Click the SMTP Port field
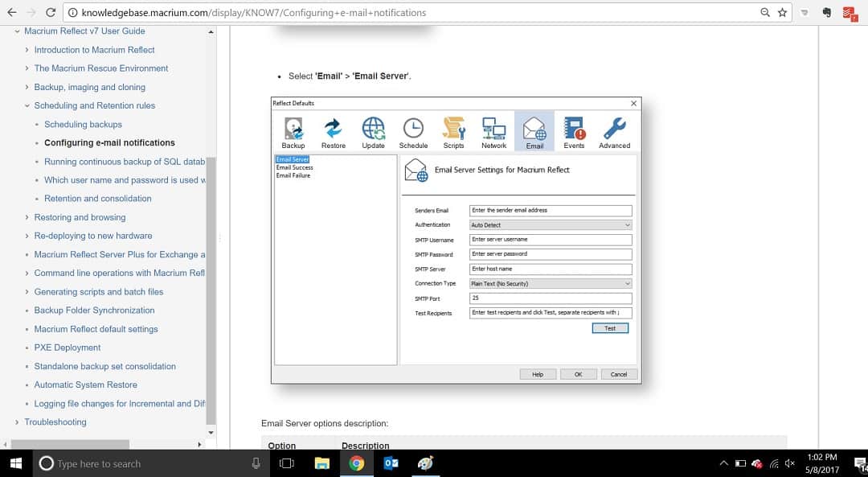Screen dimensions: 868x477 tap(551, 298)
